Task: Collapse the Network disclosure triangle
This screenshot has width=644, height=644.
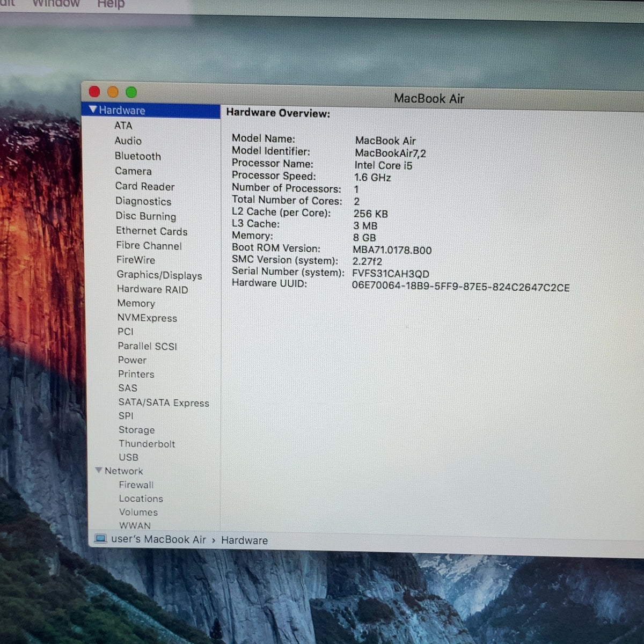Action: point(99,470)
